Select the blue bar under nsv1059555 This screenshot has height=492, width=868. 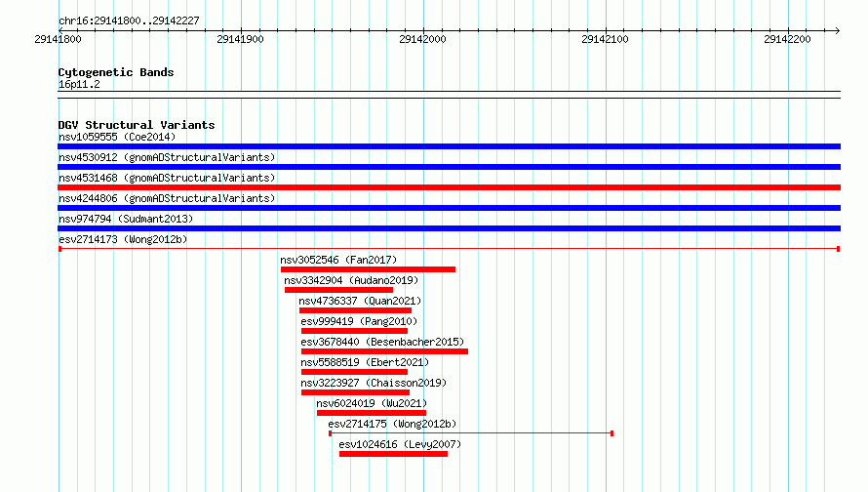tap(449, 146)
